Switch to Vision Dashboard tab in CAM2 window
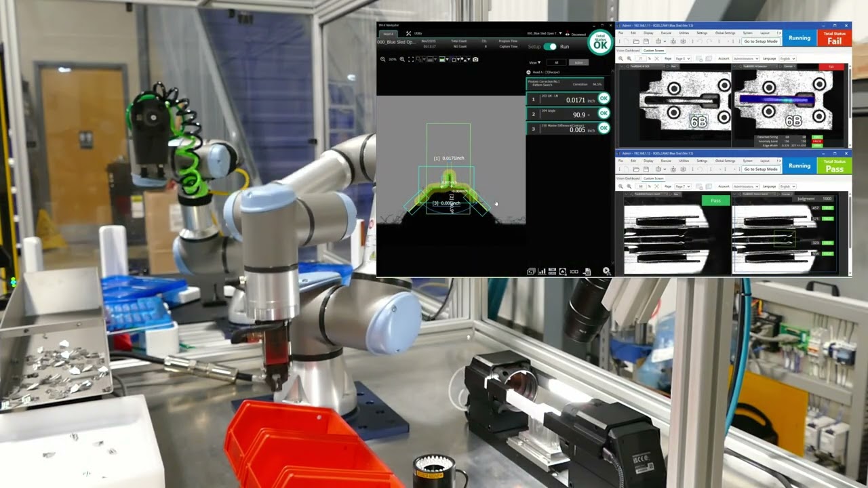 [x=628, y=178]
